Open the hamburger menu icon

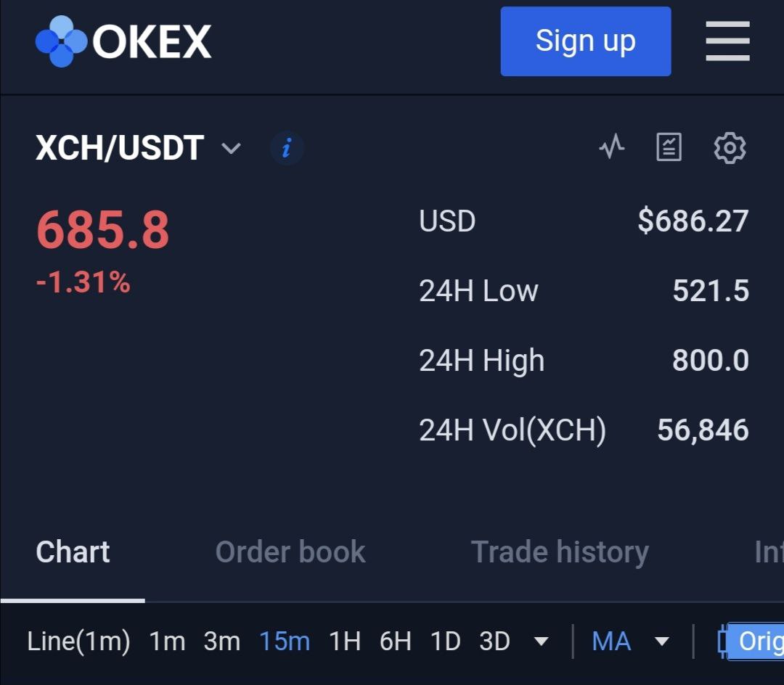[x=727, y=41]
